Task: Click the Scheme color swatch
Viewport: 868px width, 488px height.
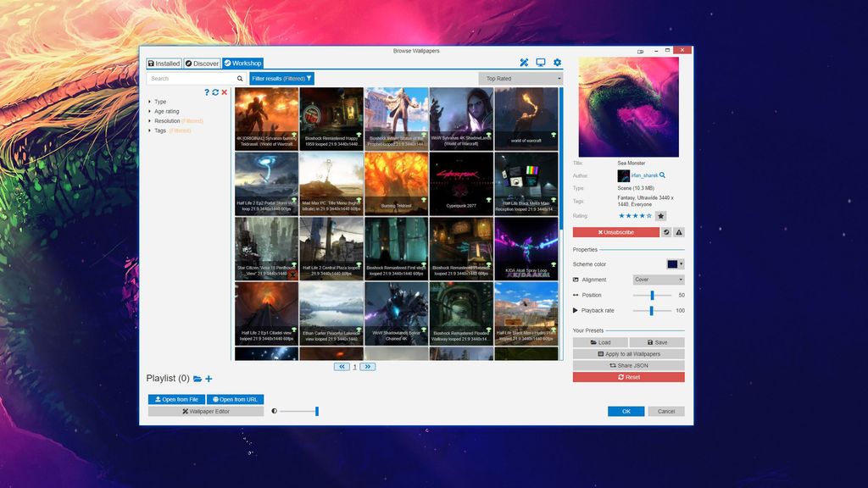Action: tap(672, 264)
